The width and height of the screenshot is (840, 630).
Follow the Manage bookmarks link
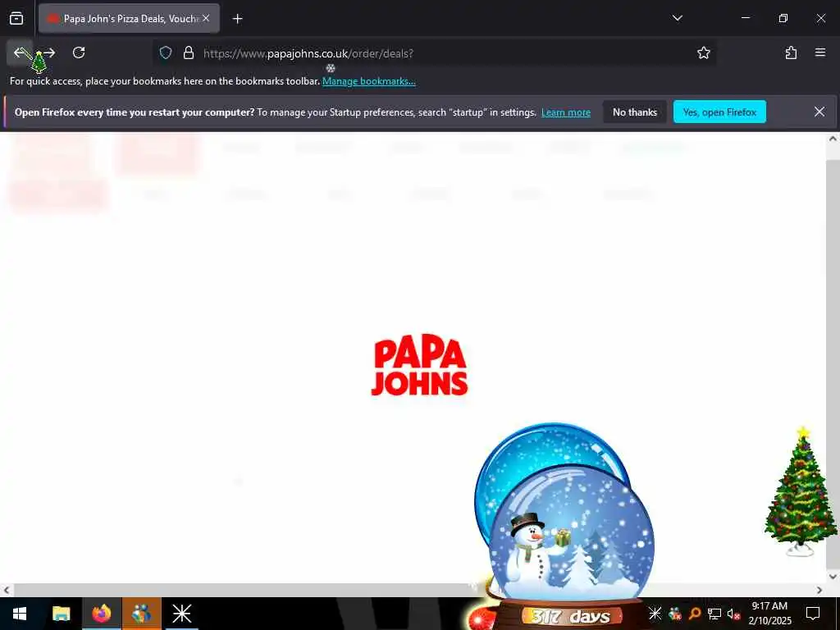click(368, 81)
